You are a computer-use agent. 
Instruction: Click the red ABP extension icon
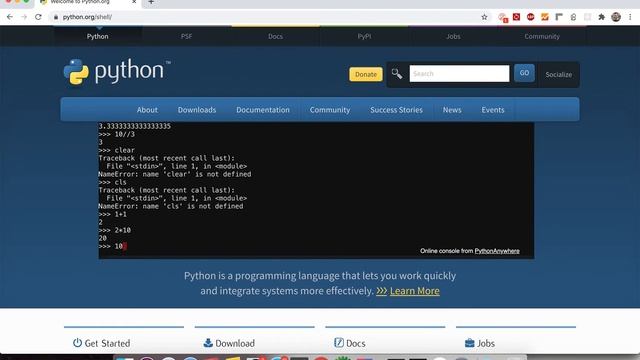(x=530, y=17)
